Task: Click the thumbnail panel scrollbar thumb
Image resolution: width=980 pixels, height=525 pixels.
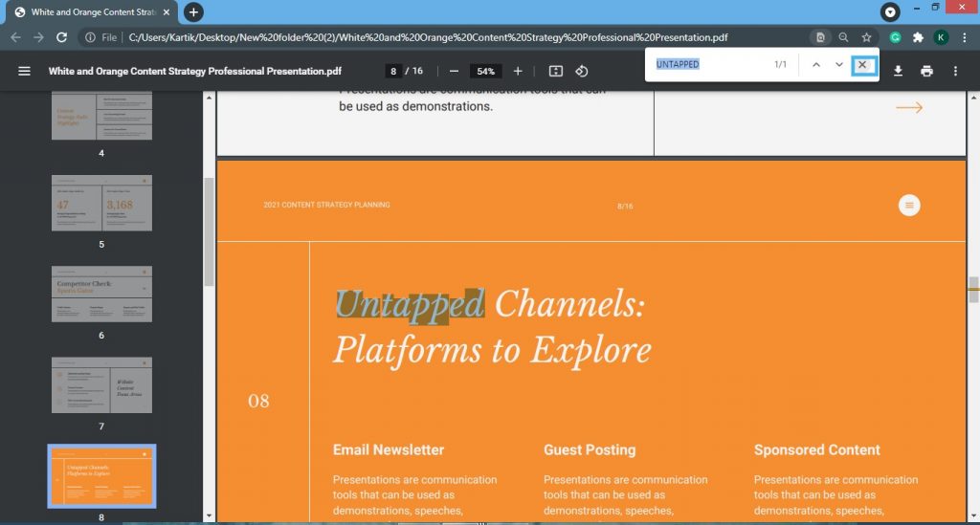Action: 210,231
